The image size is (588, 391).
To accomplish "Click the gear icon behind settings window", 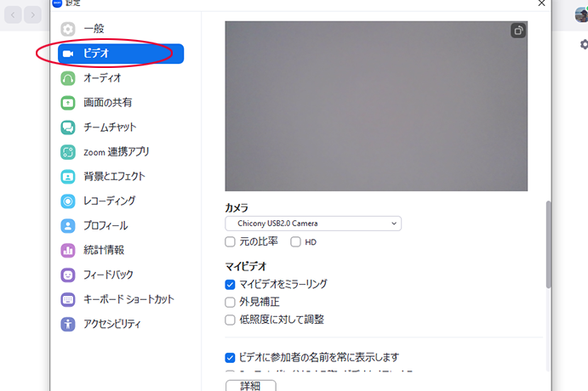I will click(584, 44).
